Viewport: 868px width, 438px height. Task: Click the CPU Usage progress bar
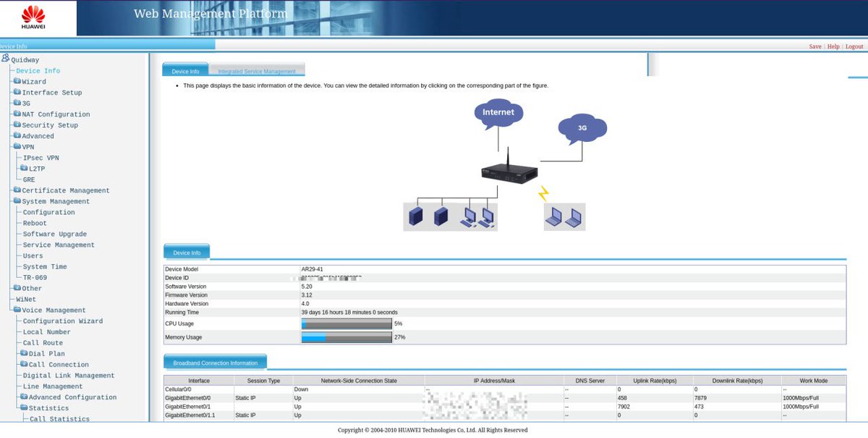(346, 324)
